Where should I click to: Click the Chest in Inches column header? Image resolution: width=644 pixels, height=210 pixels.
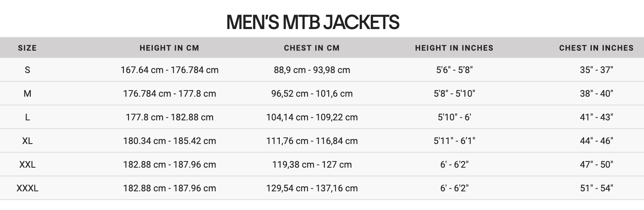point(596,48)
